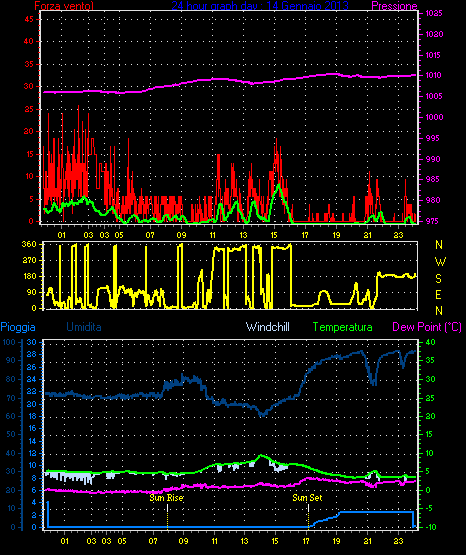Screen dimensions: 466x555
Task: Click the 1025 pressure axis value
Action: pos(434,13)
